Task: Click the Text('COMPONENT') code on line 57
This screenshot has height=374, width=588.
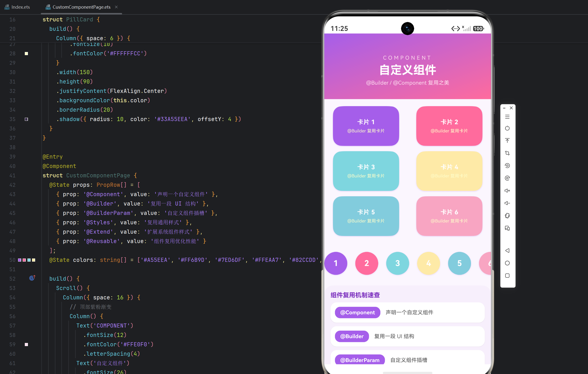Action: click(105, 326)
